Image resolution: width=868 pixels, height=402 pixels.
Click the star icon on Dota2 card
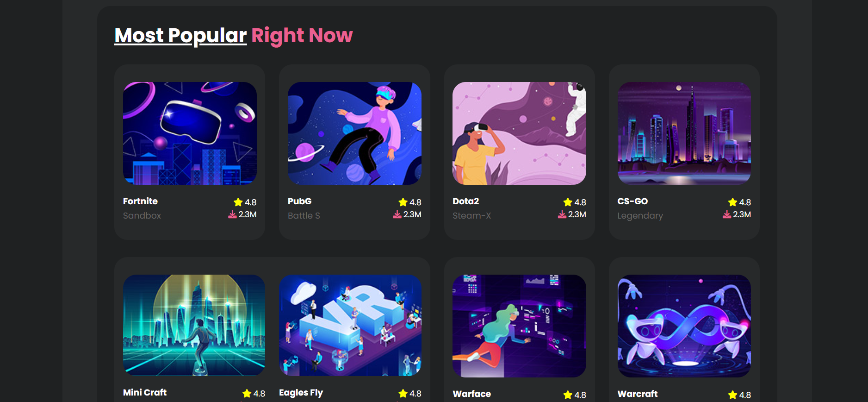pos(568,202)
